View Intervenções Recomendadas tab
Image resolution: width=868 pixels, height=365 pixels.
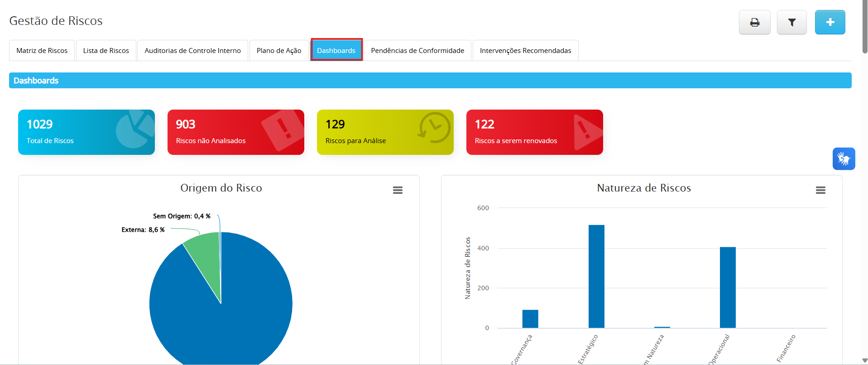(x=525, y=51)
